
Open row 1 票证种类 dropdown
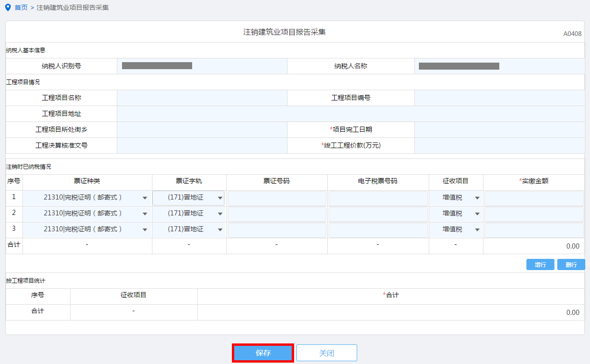click(87, 198)
